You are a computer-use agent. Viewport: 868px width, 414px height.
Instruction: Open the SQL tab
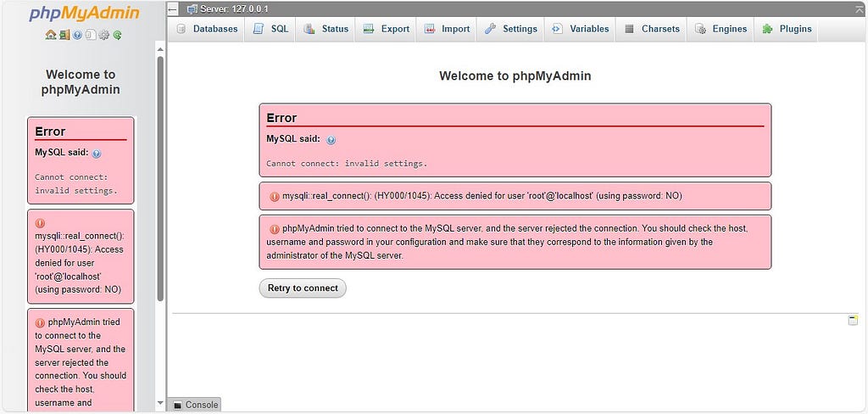coord(271,29)
